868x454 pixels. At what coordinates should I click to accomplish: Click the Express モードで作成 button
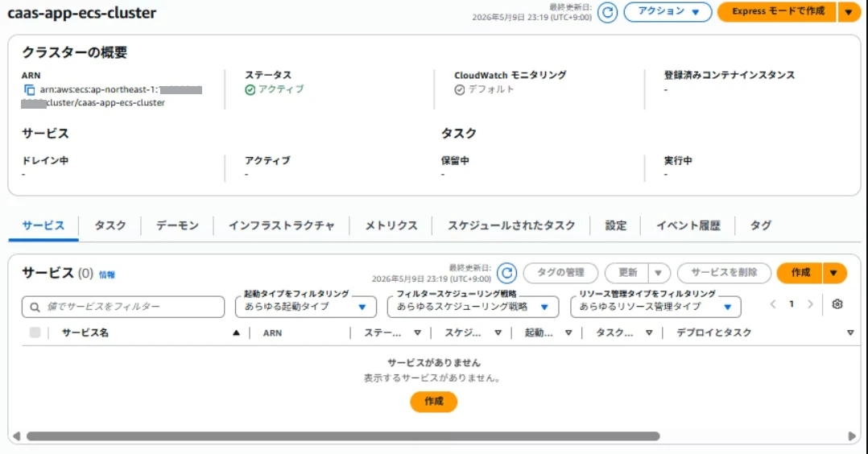[777, 11]
